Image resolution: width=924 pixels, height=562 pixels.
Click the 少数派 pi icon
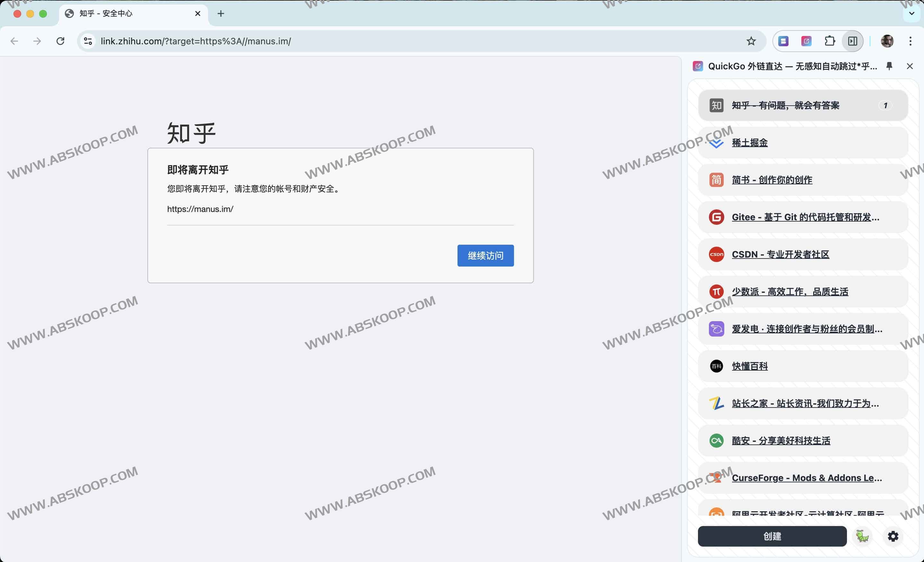point(716,291)
